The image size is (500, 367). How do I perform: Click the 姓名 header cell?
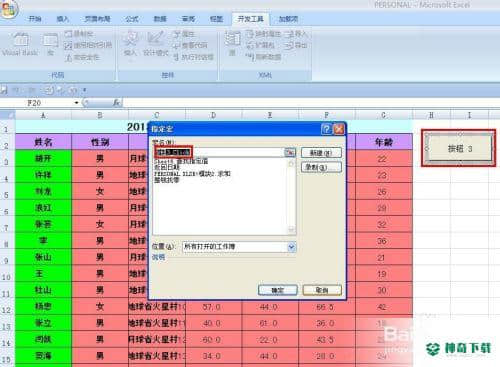pos(43,142)
